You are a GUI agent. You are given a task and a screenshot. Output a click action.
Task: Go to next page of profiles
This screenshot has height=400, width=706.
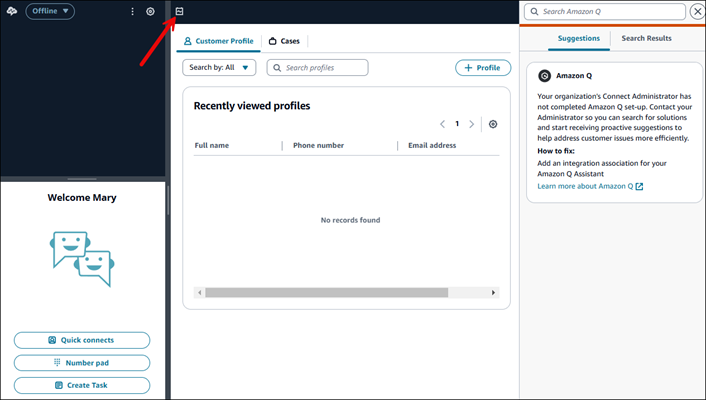point(472,124)
